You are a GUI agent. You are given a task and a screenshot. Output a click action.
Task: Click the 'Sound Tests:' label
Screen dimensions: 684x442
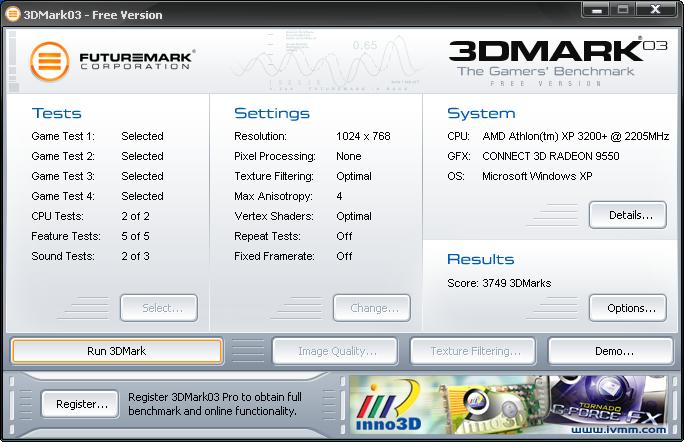tap(63, 256)
